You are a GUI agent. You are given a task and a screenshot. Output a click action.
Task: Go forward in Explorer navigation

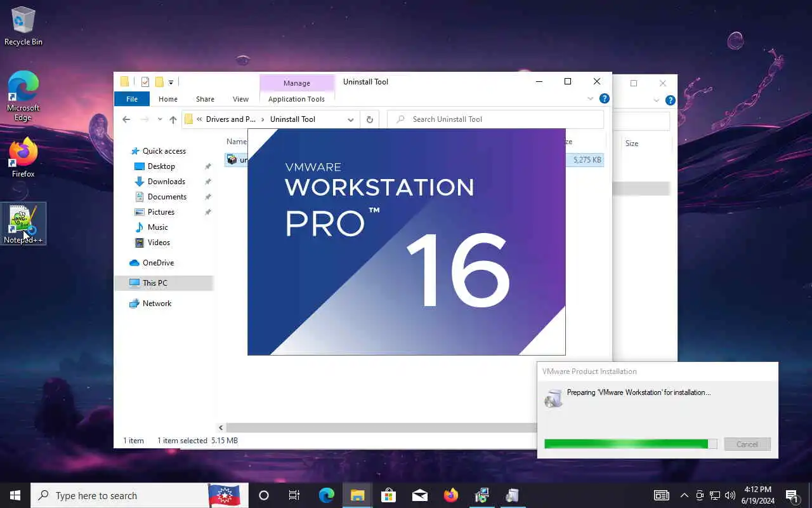145,119
